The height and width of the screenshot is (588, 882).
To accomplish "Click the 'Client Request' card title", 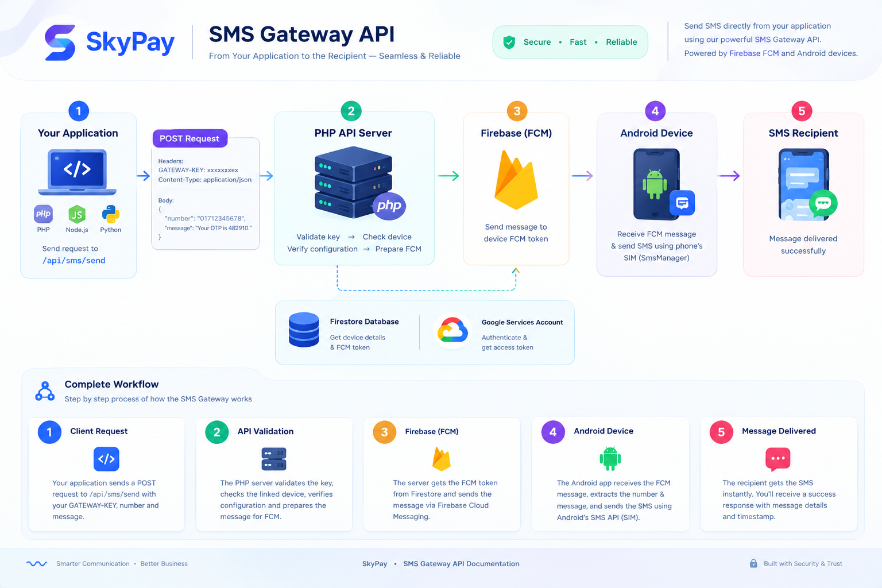I will [99, 431].
